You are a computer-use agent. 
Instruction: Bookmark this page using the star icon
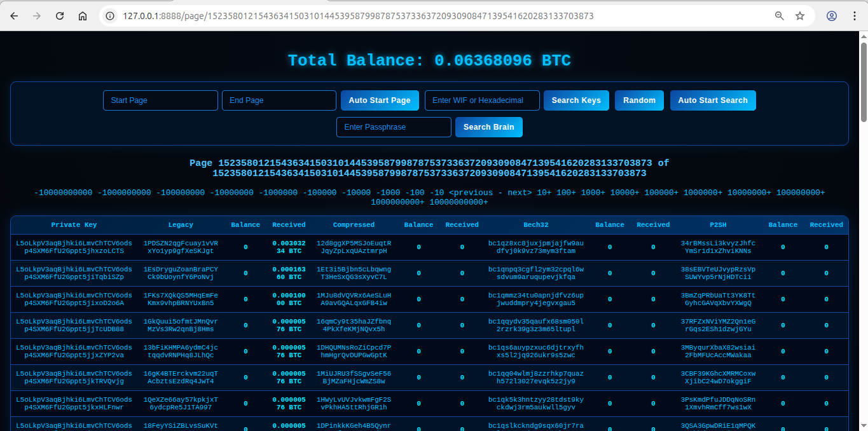(x=801, y=16)
